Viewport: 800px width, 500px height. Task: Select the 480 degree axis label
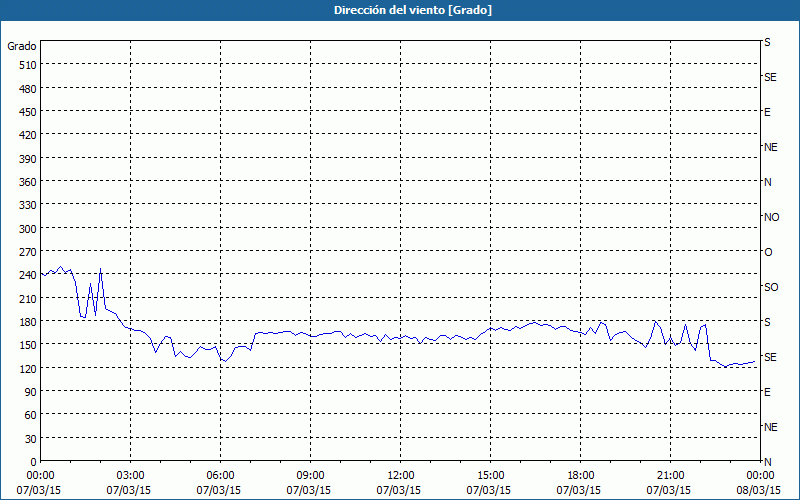29,89
